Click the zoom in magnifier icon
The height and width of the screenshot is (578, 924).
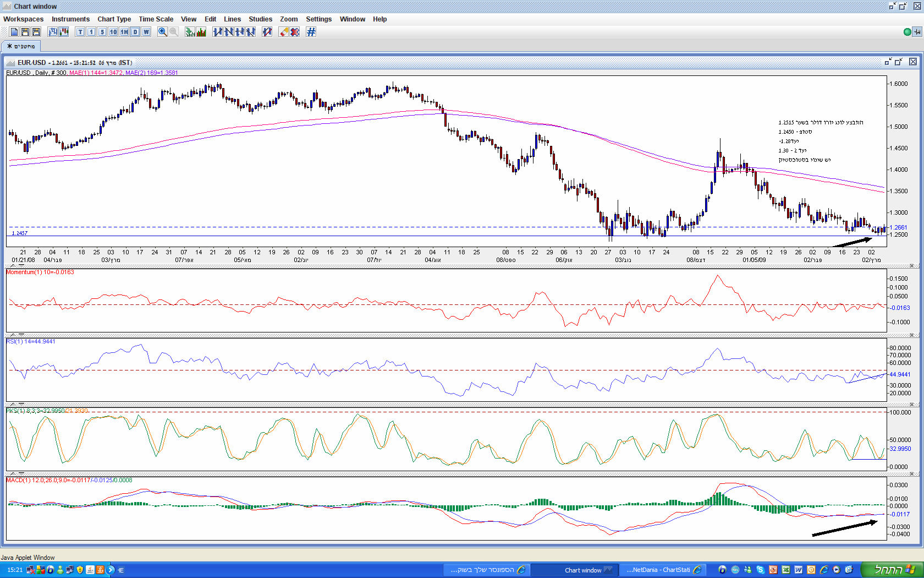point(162,32)
